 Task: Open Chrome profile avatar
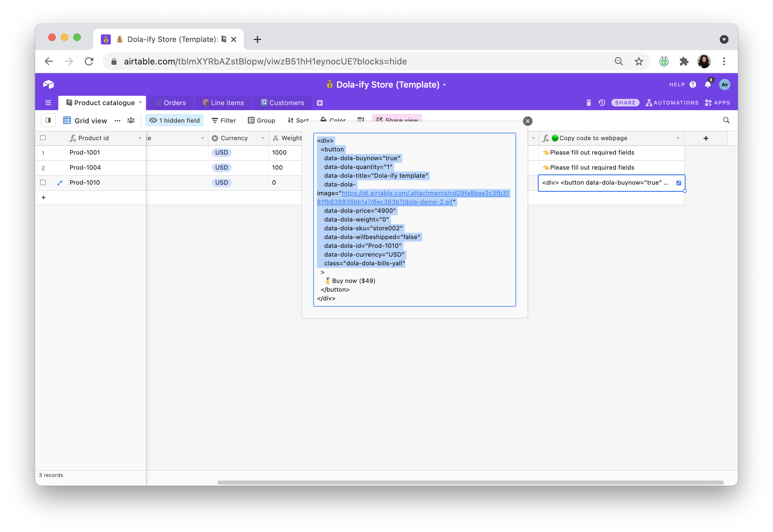pos(703,61)
